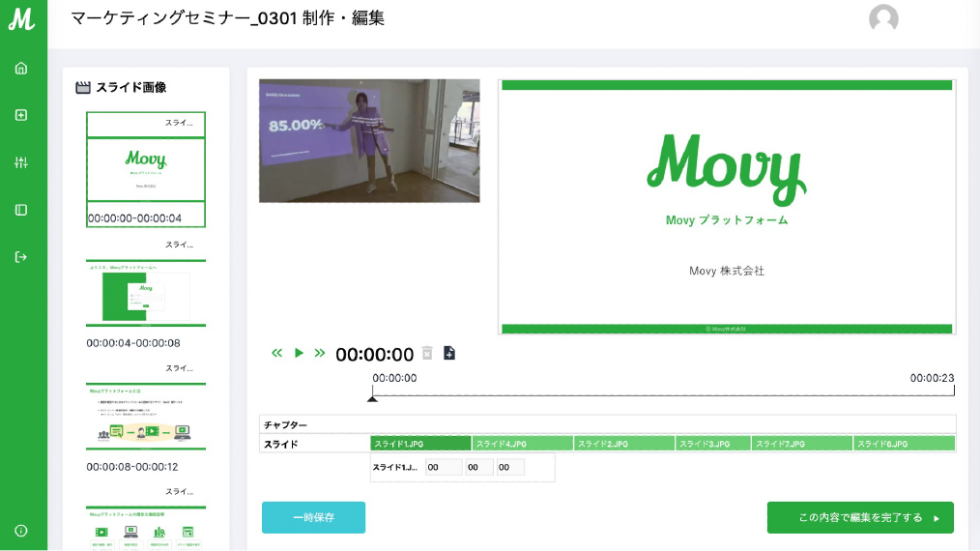The image size is (980, 551).
Task: Click the Movy logo in the sidebar
Action: pos(21,18)
